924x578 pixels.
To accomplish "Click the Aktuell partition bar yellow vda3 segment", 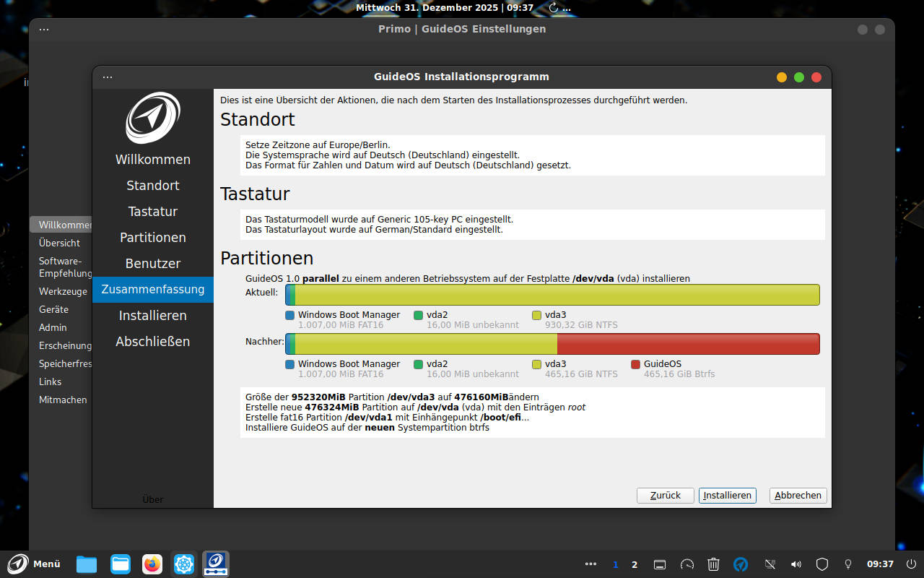I will point(557,295).
